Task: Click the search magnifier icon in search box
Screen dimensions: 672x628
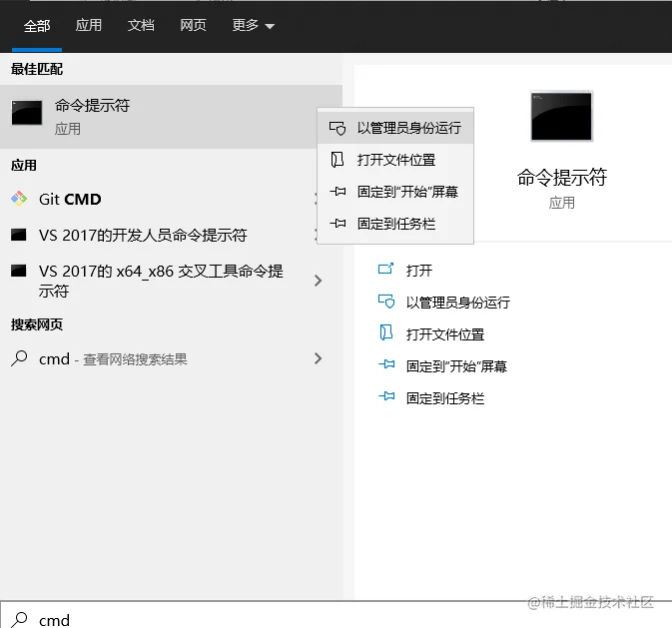Action: pos(19,619)
